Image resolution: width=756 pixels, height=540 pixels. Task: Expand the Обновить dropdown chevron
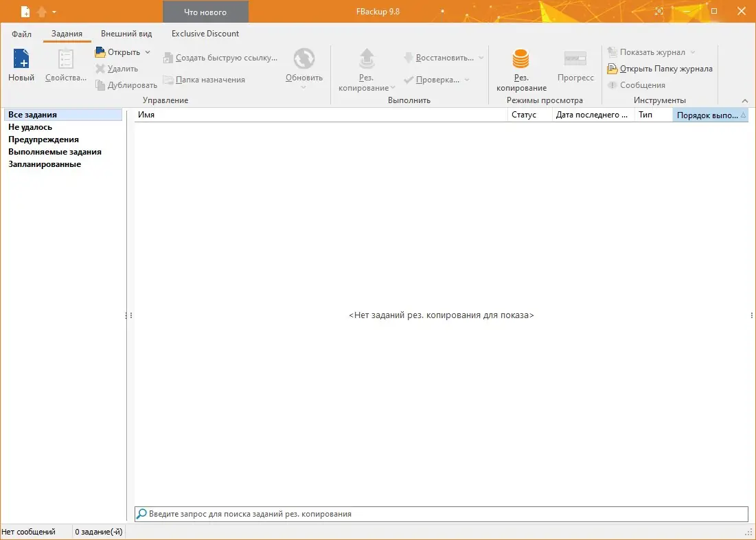tap(303, 87)
